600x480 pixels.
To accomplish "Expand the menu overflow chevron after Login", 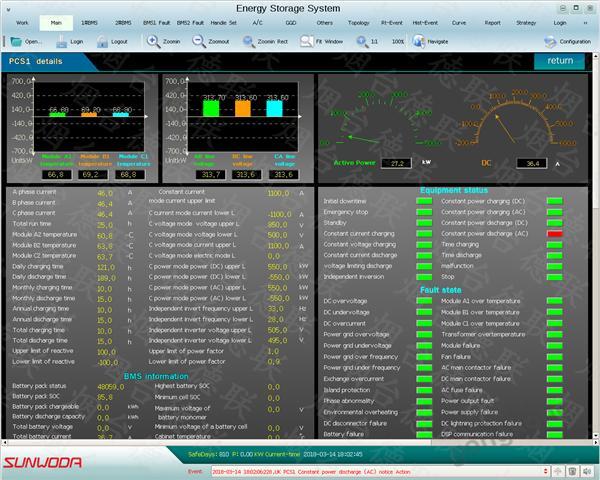I will pyautogui.click(x=585, y=23).
